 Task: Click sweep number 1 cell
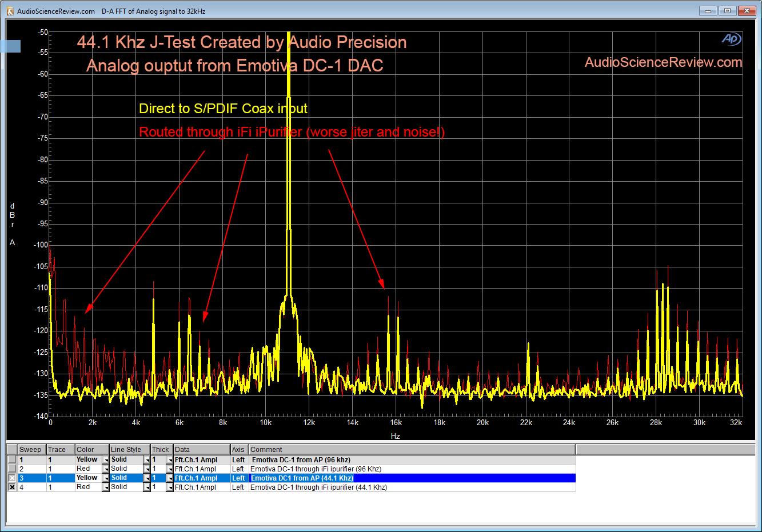(32, 460)
